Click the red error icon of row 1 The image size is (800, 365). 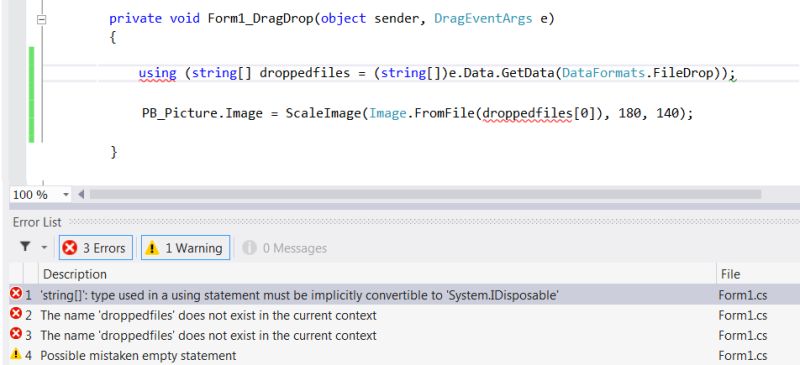tap(16, 294)
